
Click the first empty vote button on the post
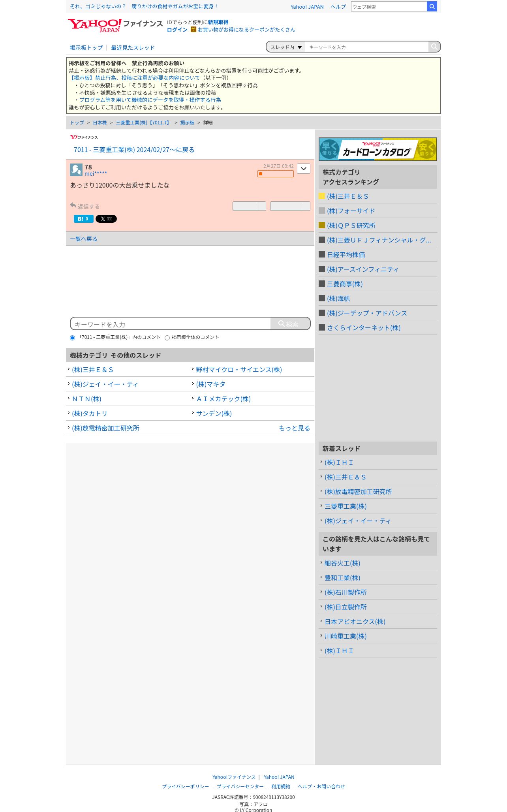click(249, 206)
